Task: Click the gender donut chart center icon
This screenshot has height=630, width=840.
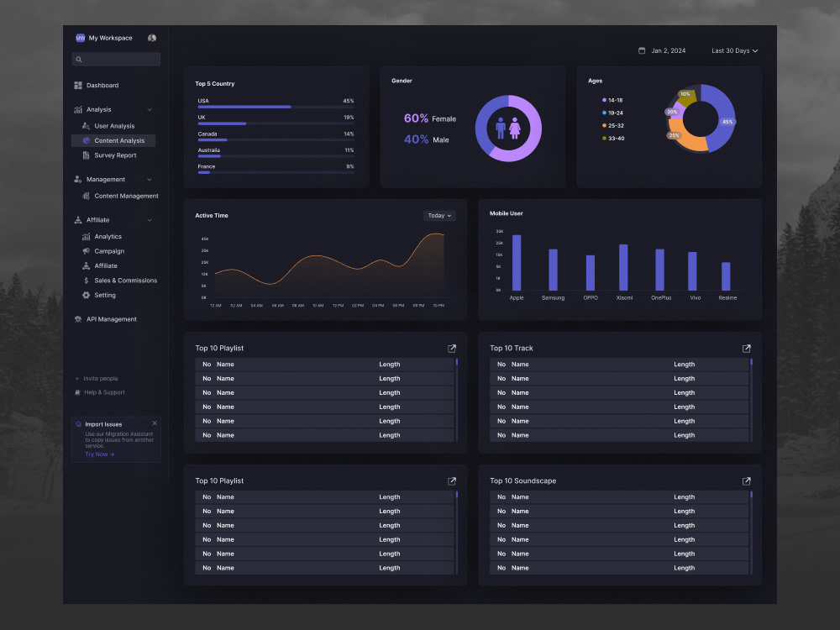Action: point(508,128)
